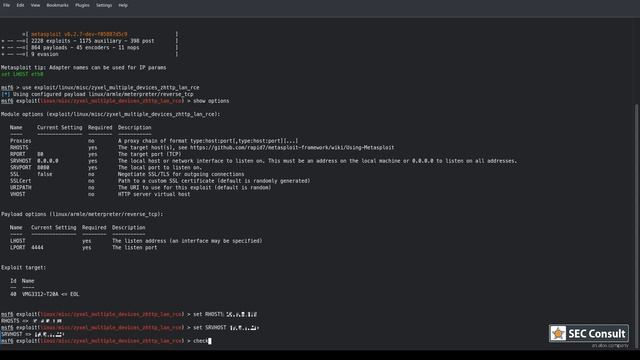Screen dimensions: 640x360
Task: Click 'Path to a custom SSL certificate' description
Action: click(214, 181)
